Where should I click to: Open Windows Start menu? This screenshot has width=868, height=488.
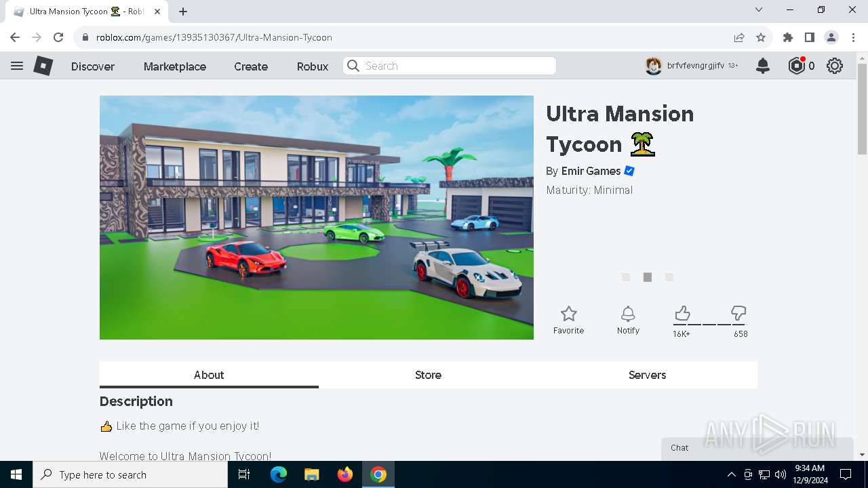click(16, 474)
